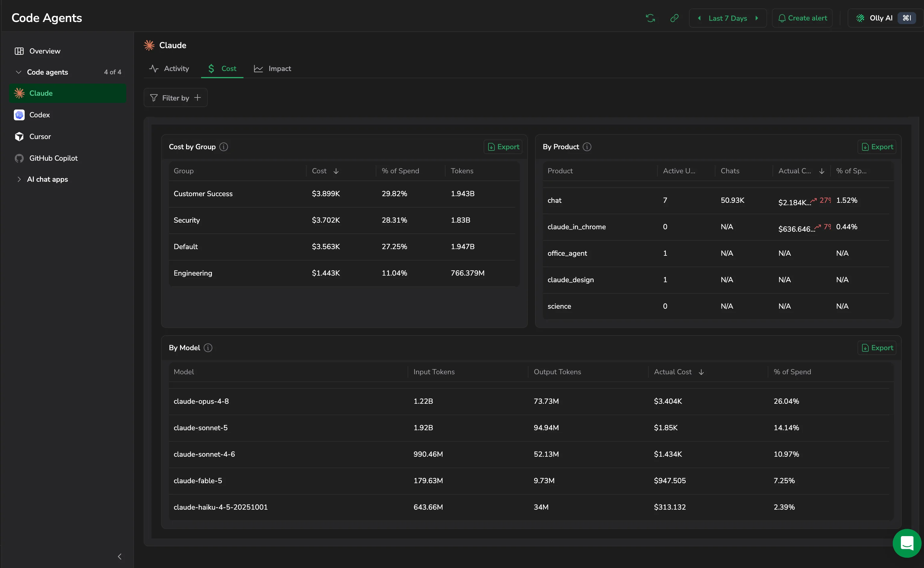Click the Engineering group row
The height and width of the screenshot is (568, 924).
pos(342,273)
